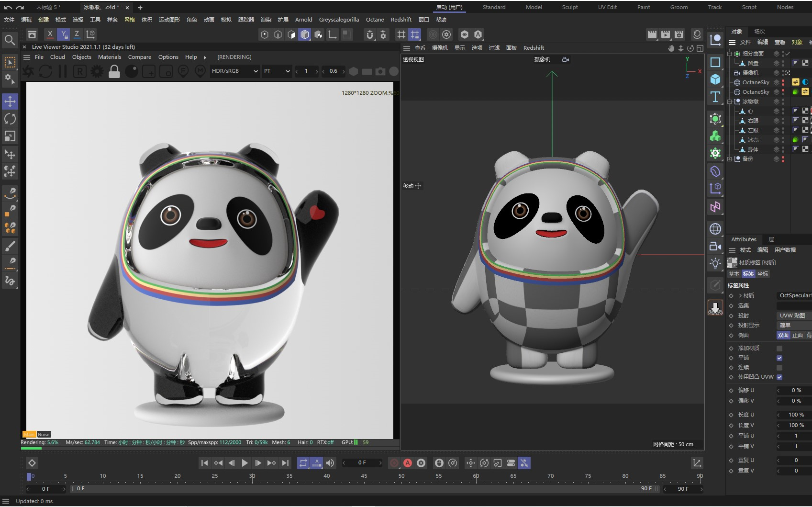Restart the Octane render in Live Viewer
Screen dimensions: 812x507
[45, 71]
